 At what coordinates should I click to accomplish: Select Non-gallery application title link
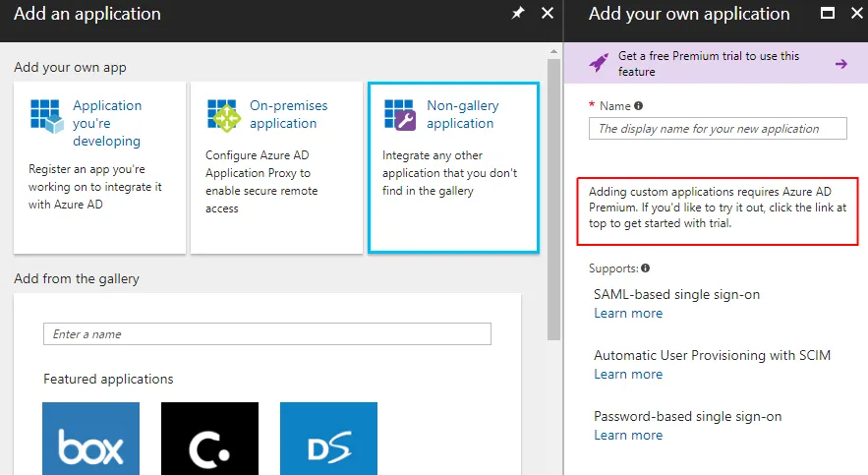(x=463, y=114)
